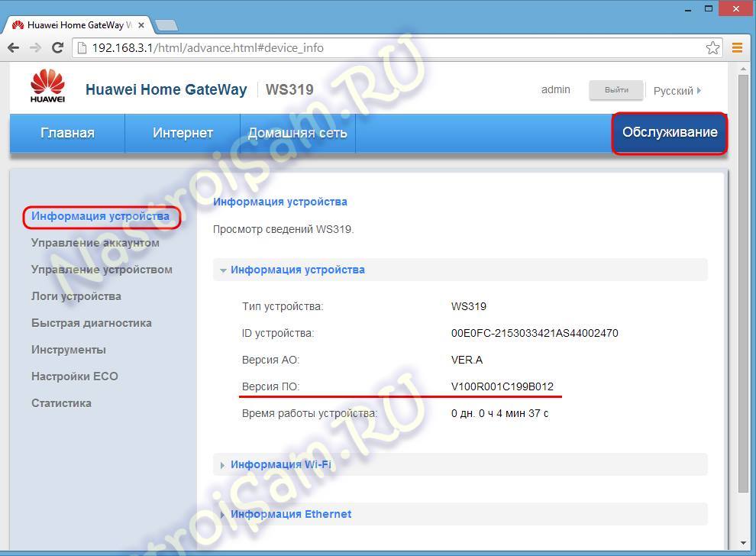Click the address bar URL field
Screen dimensions: 756x556
pyautogui.click(x=382, y=47)
